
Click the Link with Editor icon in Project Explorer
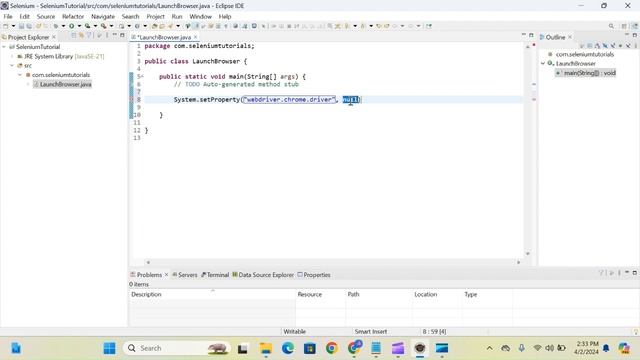pyautogui.click(x=82, y=36)
